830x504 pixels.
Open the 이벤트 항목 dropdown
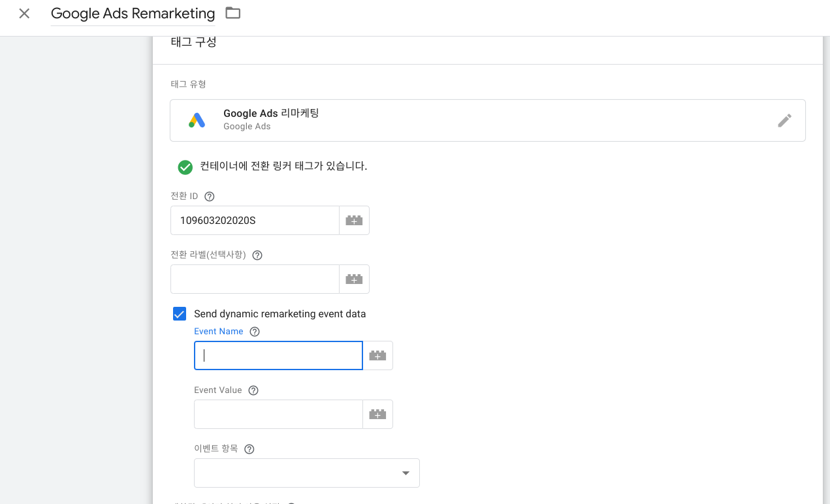point(307,473)
